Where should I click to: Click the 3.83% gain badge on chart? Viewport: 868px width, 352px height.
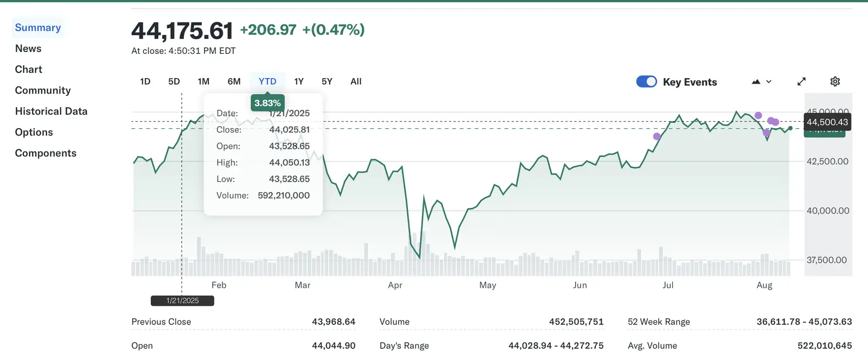[x=267, y=103]
